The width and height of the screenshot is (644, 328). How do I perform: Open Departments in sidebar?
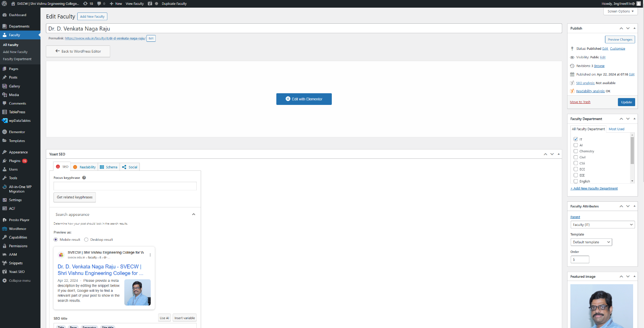click(20, 26)
